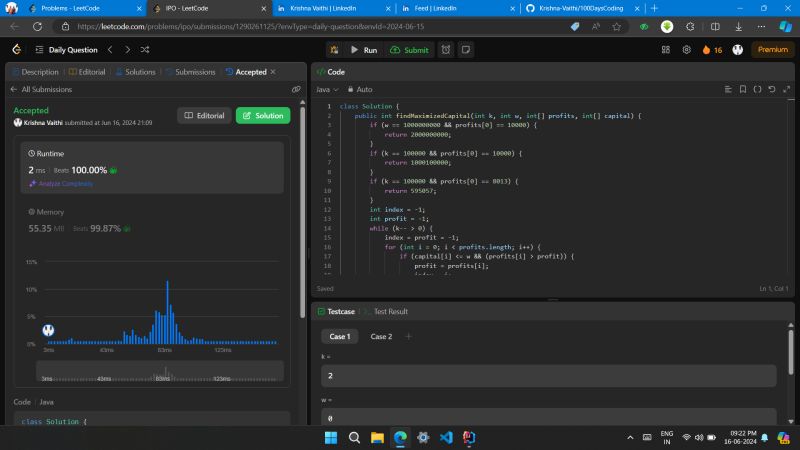The width and height of the screenshot is (800, 450).
Task: Click the Run code play button
Action: (x=363, y=49)
